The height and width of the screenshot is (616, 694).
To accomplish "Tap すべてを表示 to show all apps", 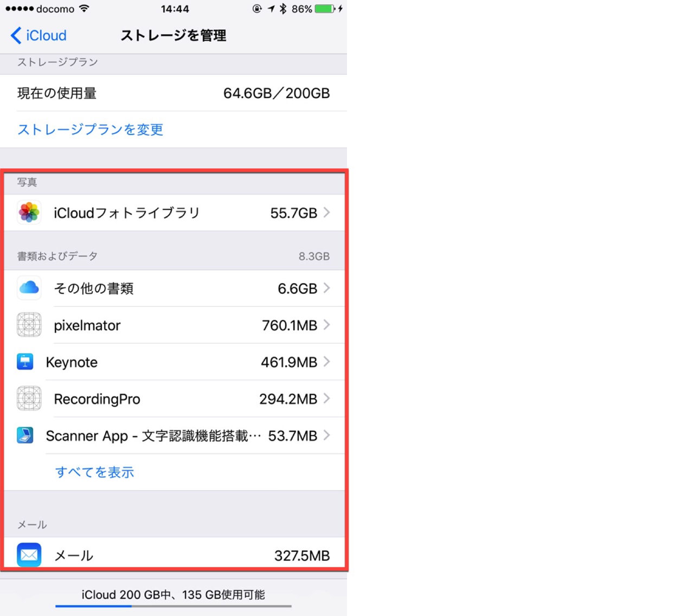I will (95, 472).
